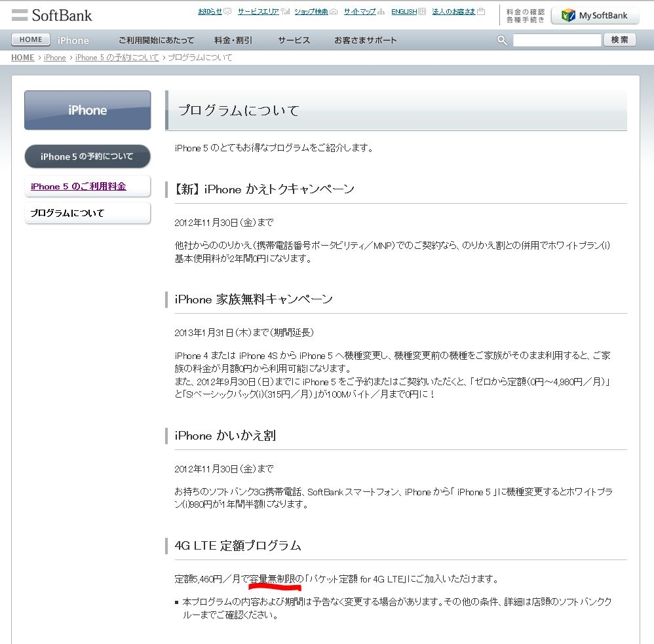Open the iPhone 5 の予約について sidebar button
The image size is (654, 644).
click(x=88, y=157)
